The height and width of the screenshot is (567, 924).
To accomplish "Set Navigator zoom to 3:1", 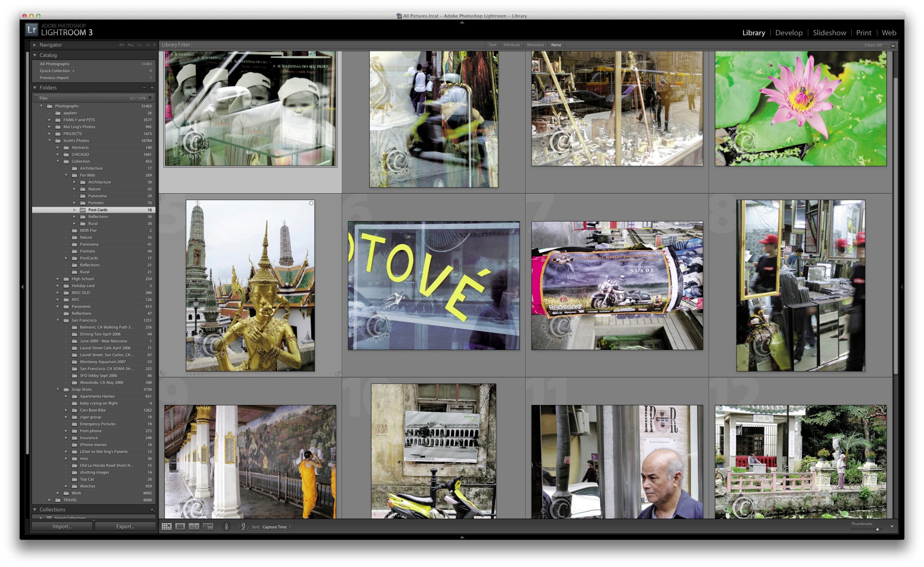I will pyautogui.click(x=148, y=45).
